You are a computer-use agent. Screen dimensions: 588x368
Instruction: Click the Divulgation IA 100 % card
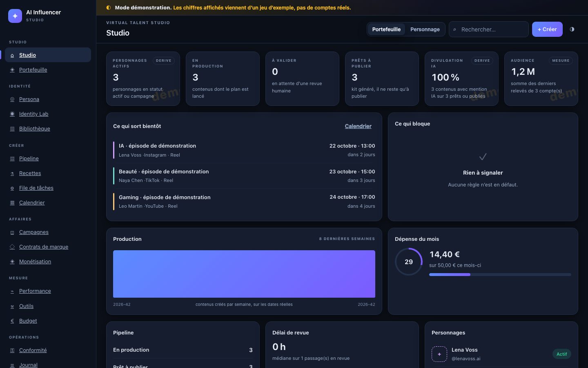coord(461,79)
